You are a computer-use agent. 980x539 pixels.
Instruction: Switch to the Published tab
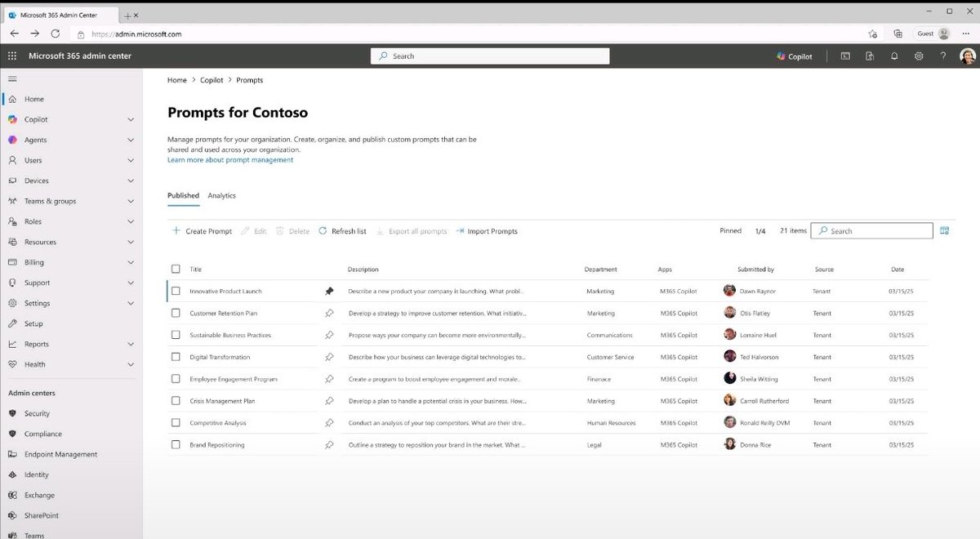[183, 196]
